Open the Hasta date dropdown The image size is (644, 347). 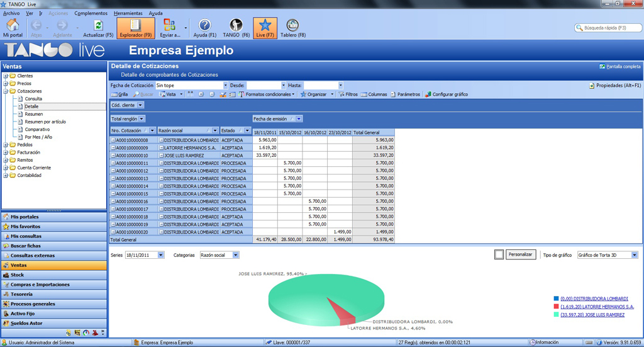click(x=340, y=86)
